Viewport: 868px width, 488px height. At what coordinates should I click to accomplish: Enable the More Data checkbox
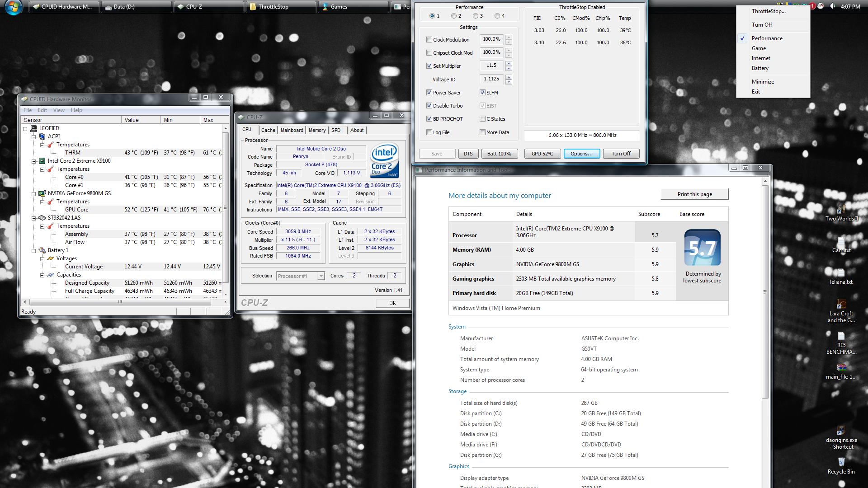[x=482, y=132]
